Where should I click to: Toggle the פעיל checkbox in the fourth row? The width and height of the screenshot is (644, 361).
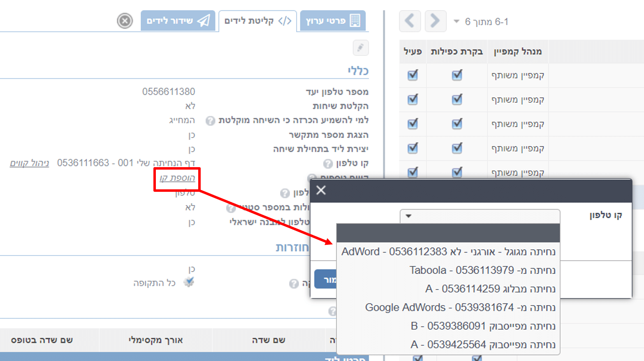pyautogui.click(x=412, y=148)
